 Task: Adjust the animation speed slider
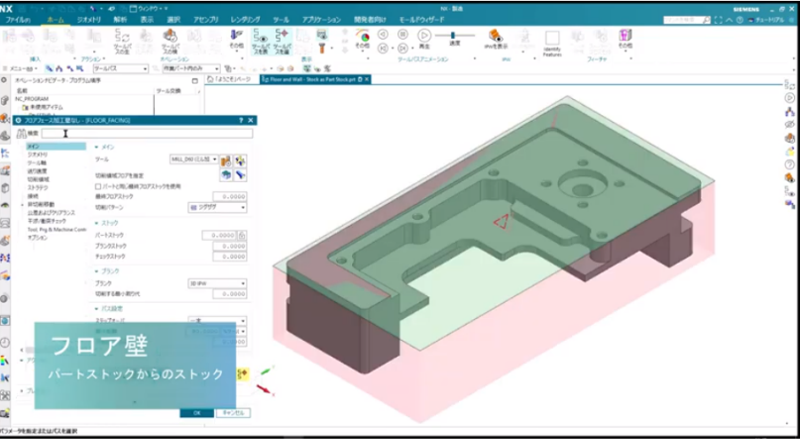coord(454,35)
